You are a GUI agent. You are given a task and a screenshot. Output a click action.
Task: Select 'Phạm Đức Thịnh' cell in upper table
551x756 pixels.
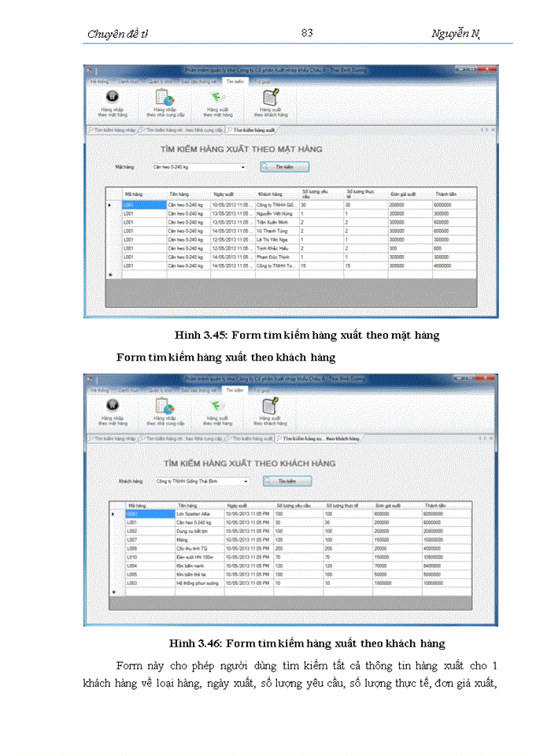277,257
